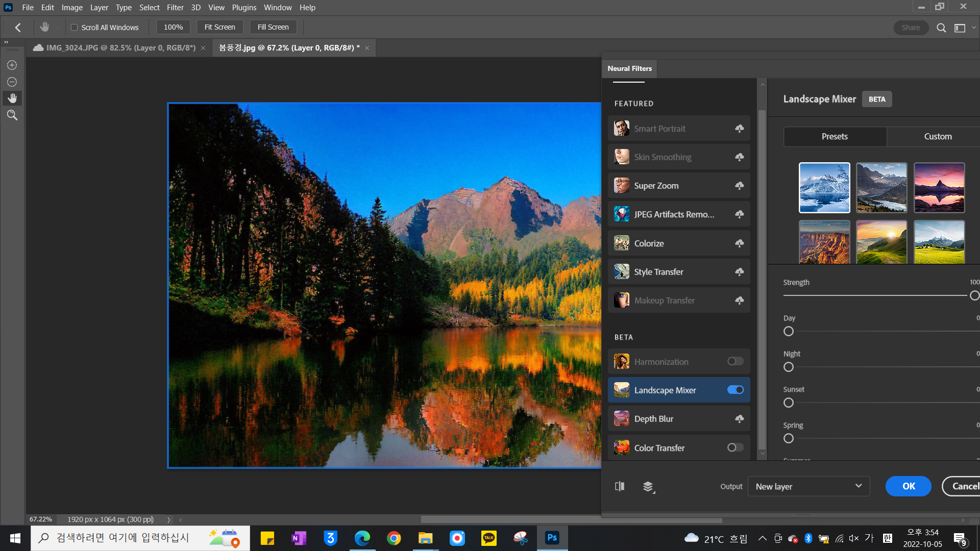Screen dimensions: 980x551
Task: Expand the workspace switcher dropdown arrow
Action: tap(974, 28)
